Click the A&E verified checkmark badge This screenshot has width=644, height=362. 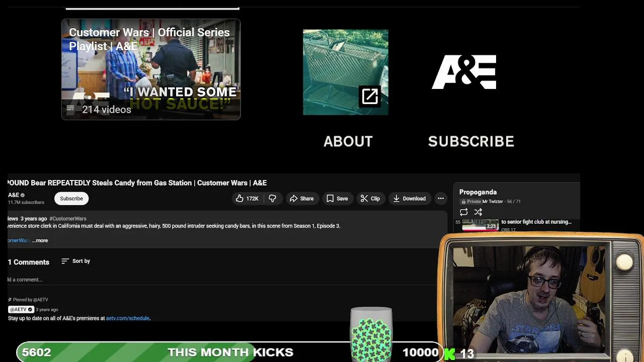click(x=22, y=195)
